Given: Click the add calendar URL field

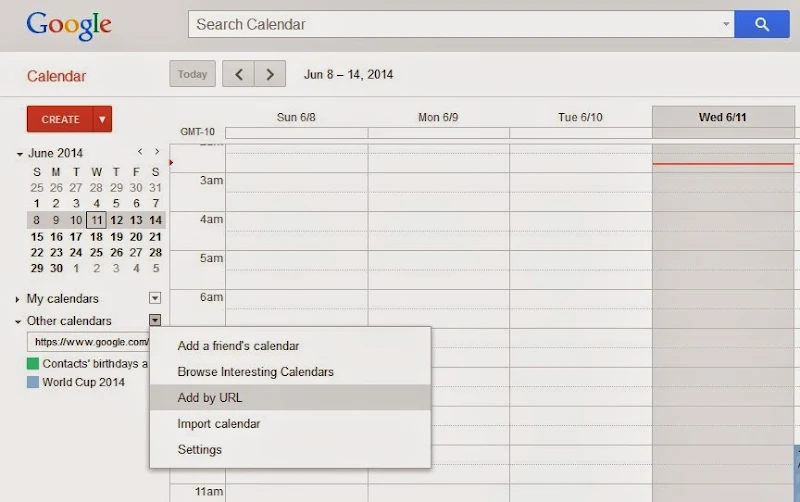Looking at the screenshot, I should pyautogui.click(x=88, y=342).
